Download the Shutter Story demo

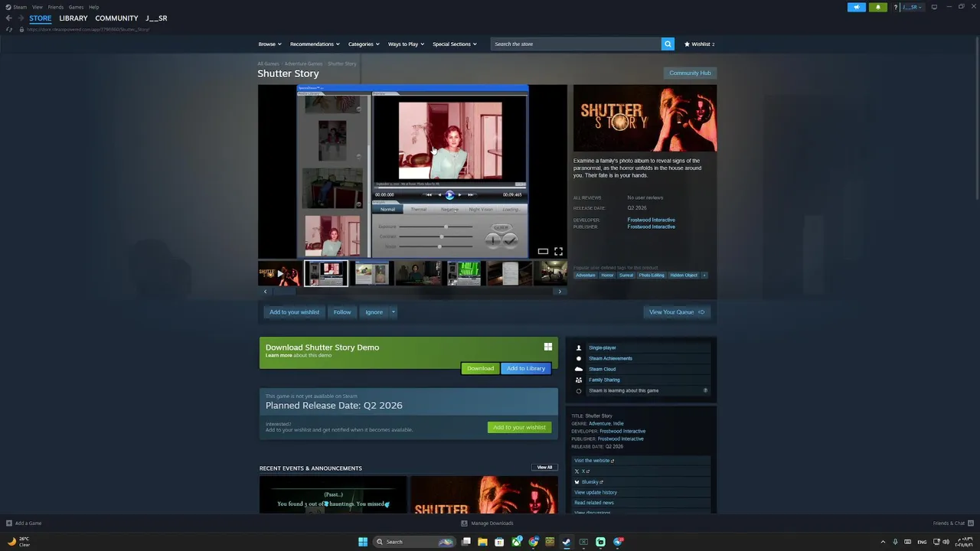click(x=480, y=368)
